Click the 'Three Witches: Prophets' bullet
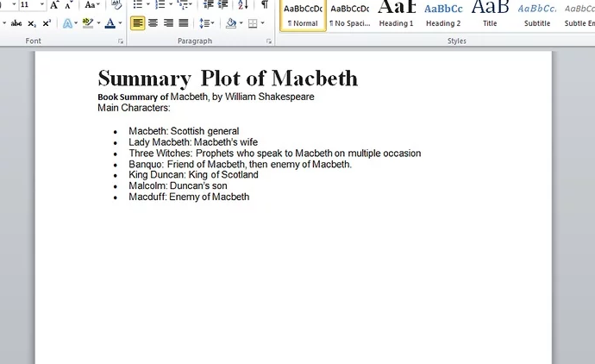 275,153
